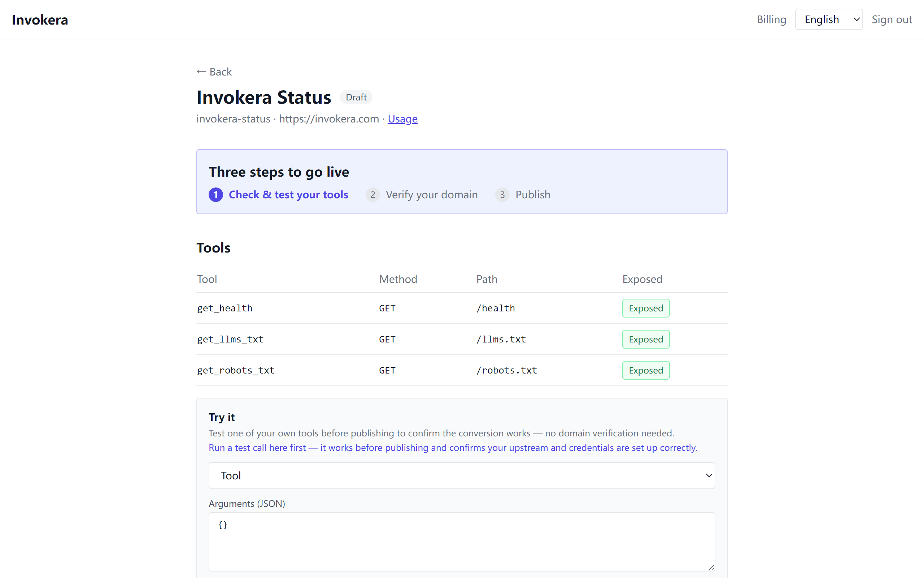Click the invokera-status slug text
924x578 pixels.
233,119
